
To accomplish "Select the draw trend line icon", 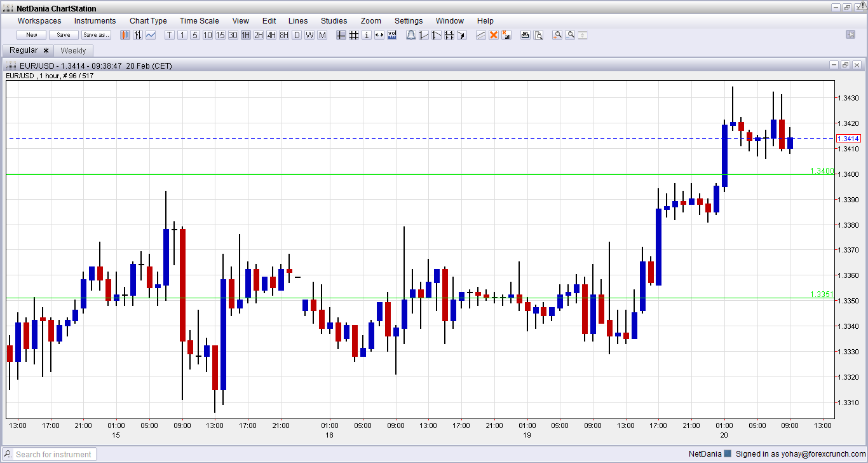I will point(481,35).
